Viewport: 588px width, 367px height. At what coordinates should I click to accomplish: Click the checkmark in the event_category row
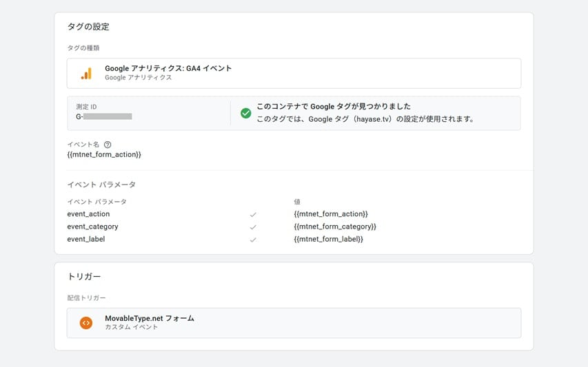253,227
